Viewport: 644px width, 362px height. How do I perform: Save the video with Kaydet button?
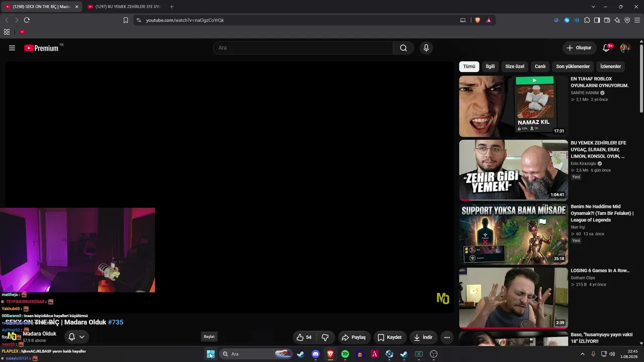(390, 337)
